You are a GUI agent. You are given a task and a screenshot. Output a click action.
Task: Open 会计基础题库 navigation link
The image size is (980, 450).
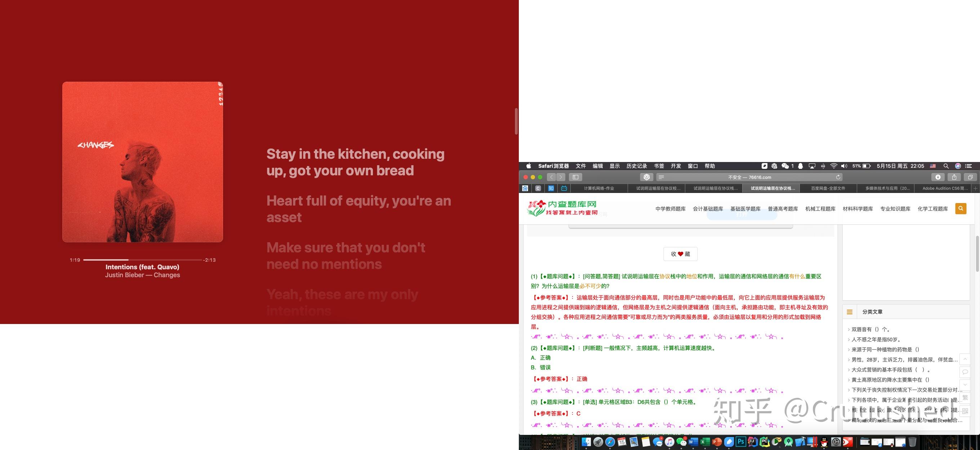tap(708, 209)
